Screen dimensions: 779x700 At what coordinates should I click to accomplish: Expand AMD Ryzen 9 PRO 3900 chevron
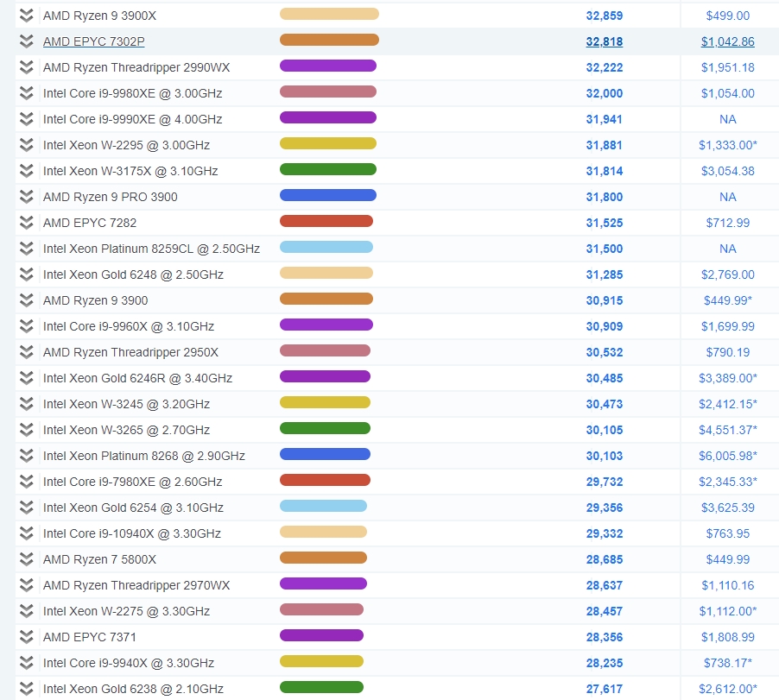coord(26,197)
